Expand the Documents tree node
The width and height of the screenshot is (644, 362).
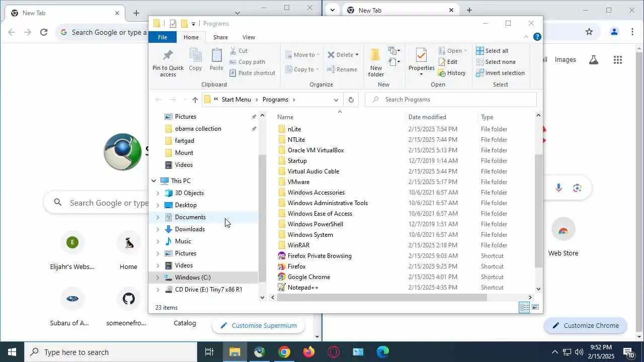pyautogui.click(x=158, y=217)
